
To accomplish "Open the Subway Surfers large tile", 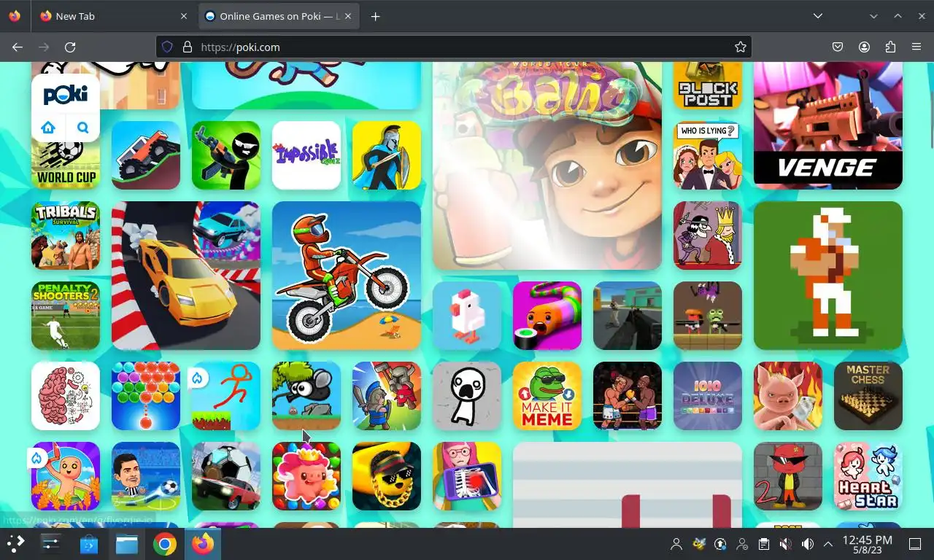I will click(547, 166).
